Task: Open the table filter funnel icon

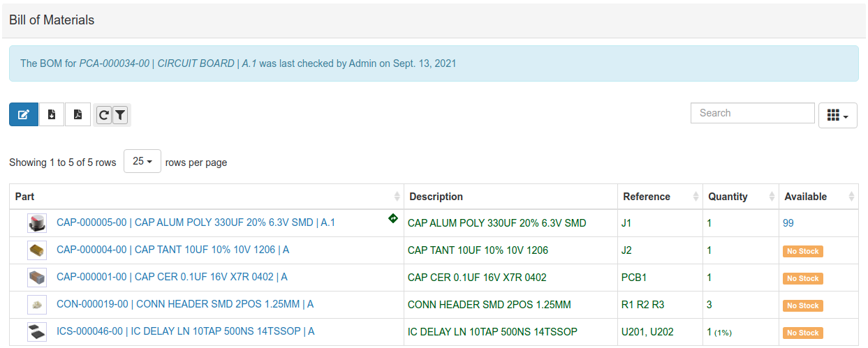Action: (x=120, y=115)
